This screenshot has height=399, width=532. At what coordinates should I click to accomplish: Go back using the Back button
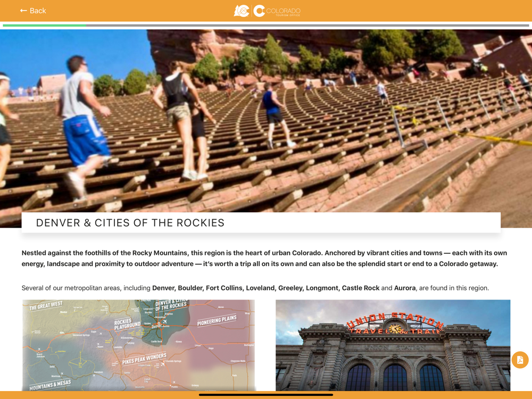point(33,11)
